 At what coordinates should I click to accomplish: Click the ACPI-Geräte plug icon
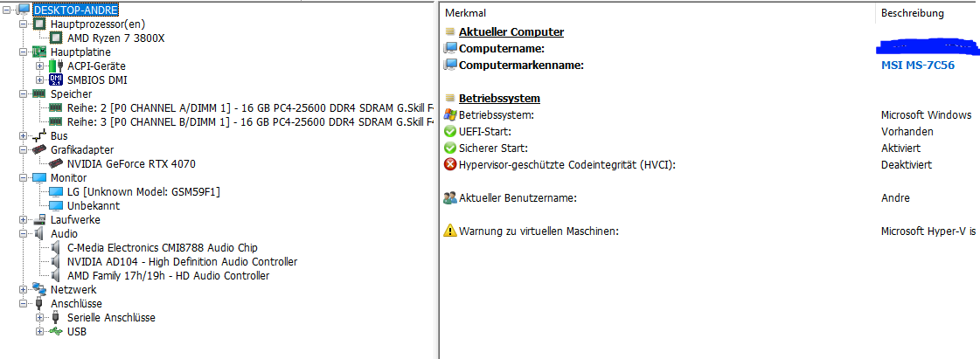56,66
